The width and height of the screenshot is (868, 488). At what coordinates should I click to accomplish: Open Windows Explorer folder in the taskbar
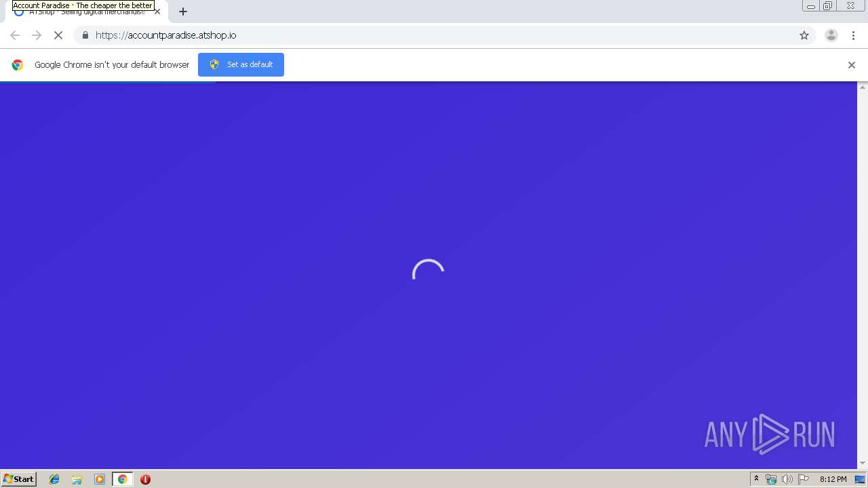pos(77,479)
